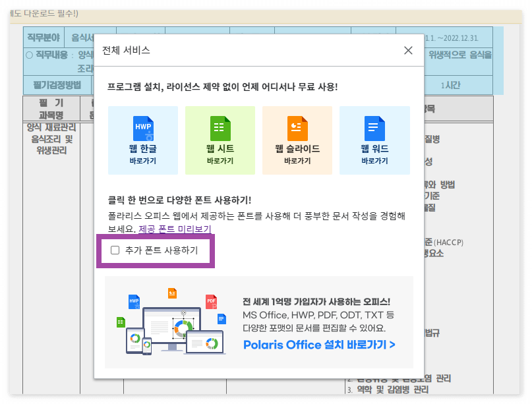Click the 전체 서비스 dialog title

(126, 50)
